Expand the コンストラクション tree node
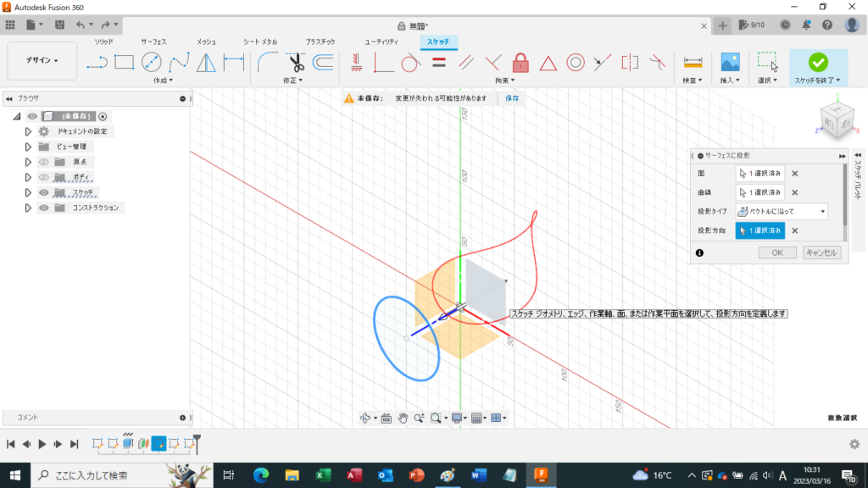Image resolution: width=868 pixels, height=488 pixels. click(28, 208)
